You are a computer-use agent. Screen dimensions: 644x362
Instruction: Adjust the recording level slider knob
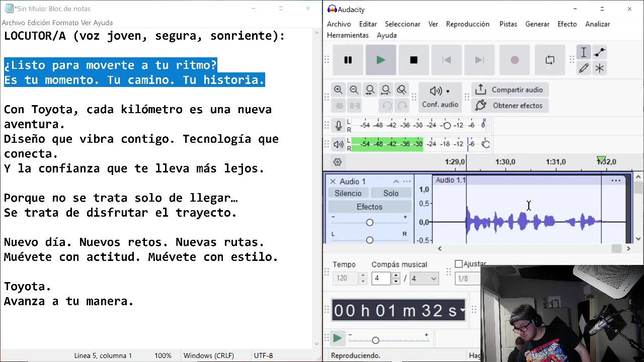point(447,125)
